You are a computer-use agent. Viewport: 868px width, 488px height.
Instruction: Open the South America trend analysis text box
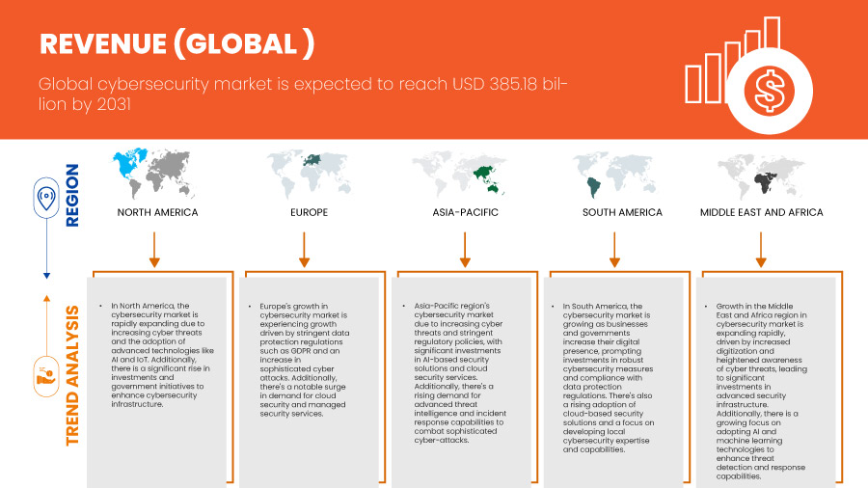pos(610,376)
